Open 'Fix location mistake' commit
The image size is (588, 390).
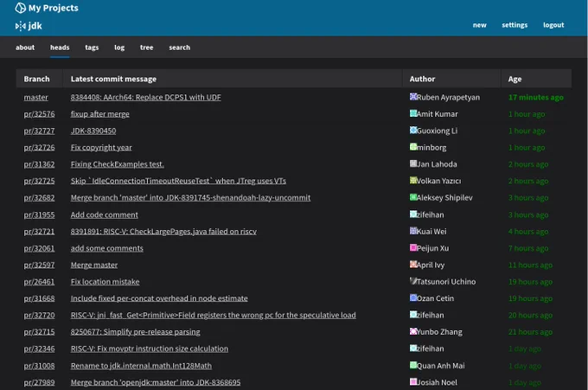[x=105, y=282]
